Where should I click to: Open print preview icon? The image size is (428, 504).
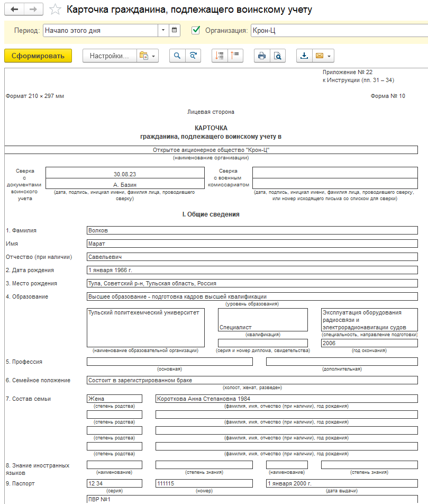(278, 56)
